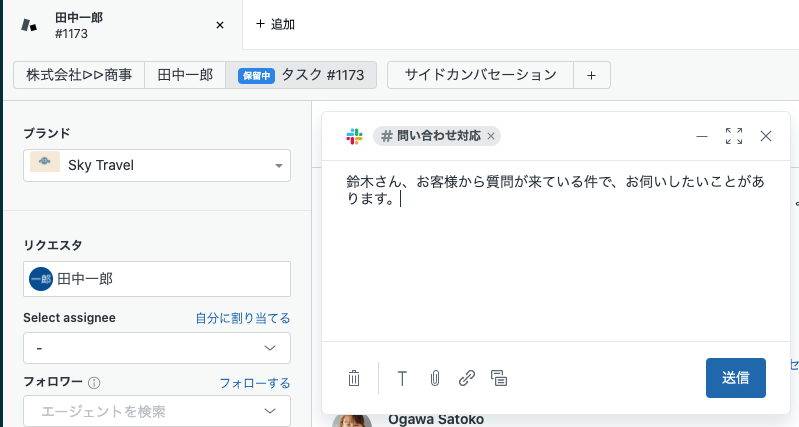
Task: Click the Sky Travel brand logo thumbnail
Action: (x=45, y=162)
